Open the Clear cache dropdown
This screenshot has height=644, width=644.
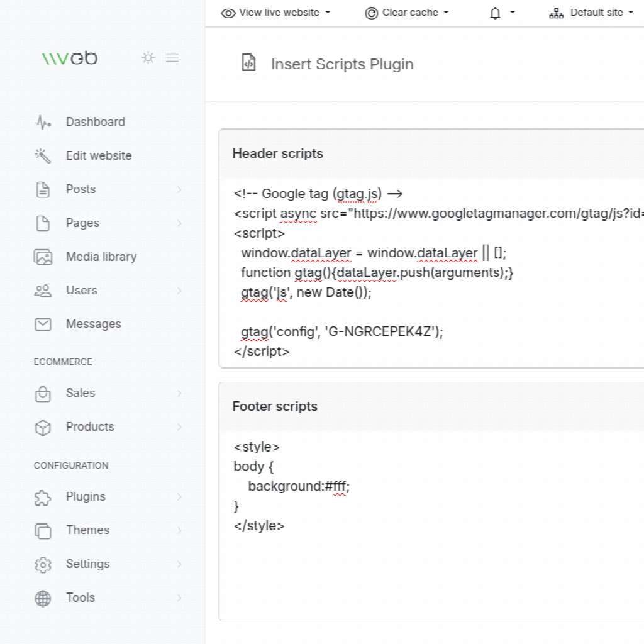point(408,13)
